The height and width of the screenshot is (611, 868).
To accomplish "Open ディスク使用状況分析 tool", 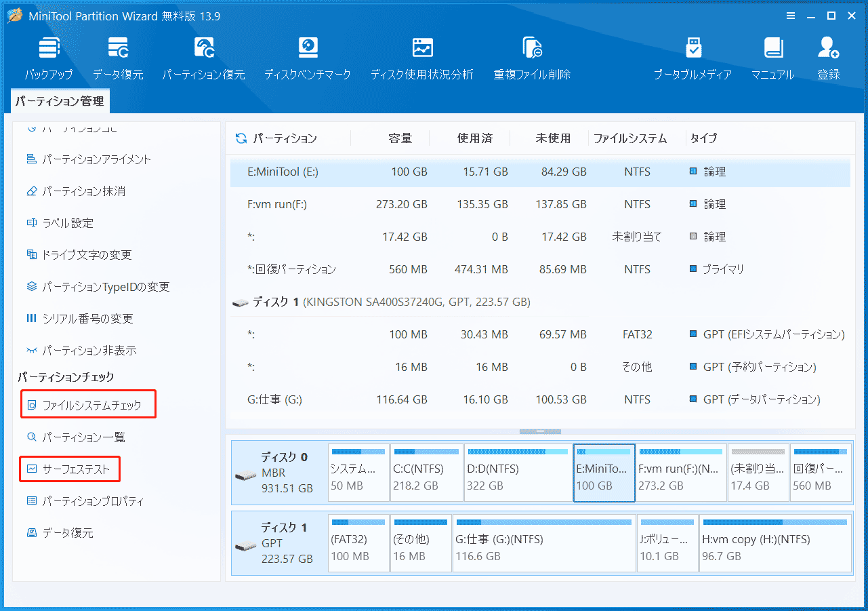I will tap(421, 49).
